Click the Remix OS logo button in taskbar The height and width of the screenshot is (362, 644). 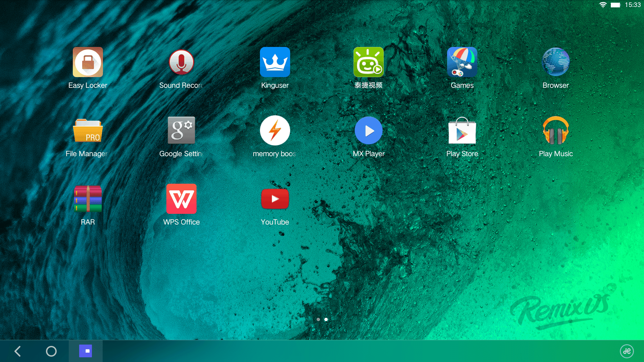(627, 351)
